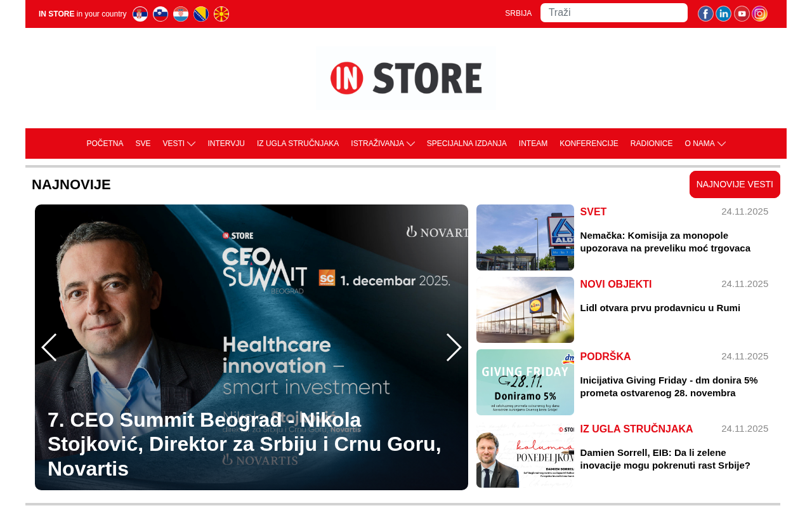Image resolution: width=812 pixels, height=508 pixels.
Task: Open the Aldi store thumbnail
Action: 525,237
